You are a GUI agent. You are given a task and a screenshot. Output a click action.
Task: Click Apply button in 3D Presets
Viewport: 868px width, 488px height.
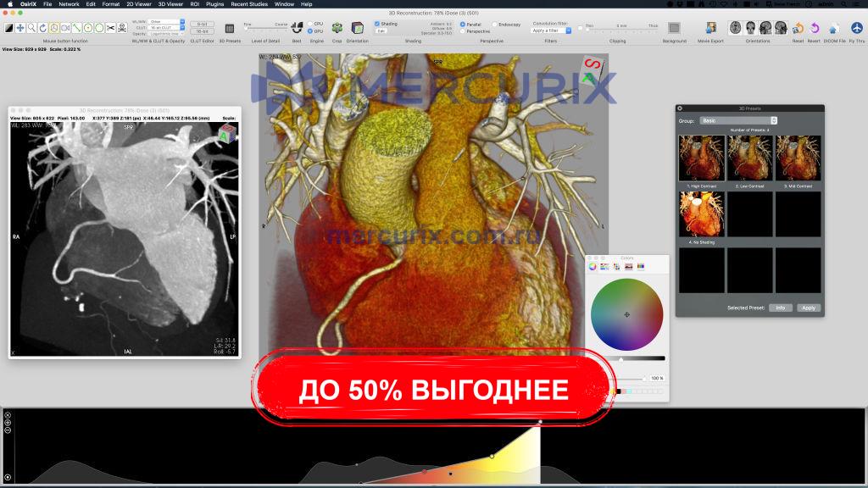808,308
